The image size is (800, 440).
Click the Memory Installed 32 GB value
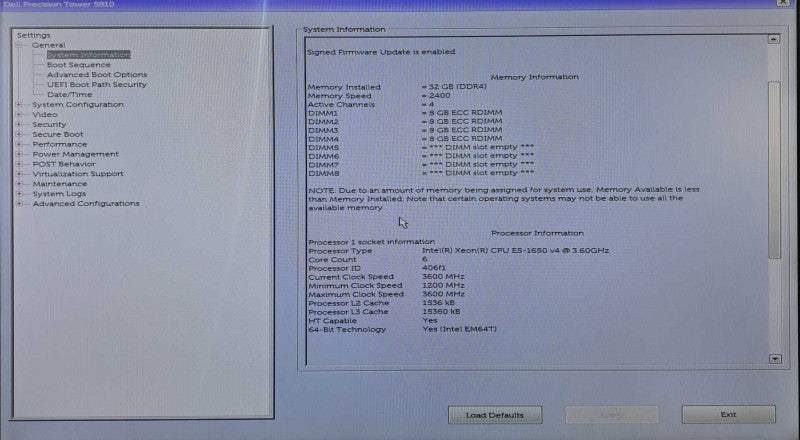tap(454, 87)
